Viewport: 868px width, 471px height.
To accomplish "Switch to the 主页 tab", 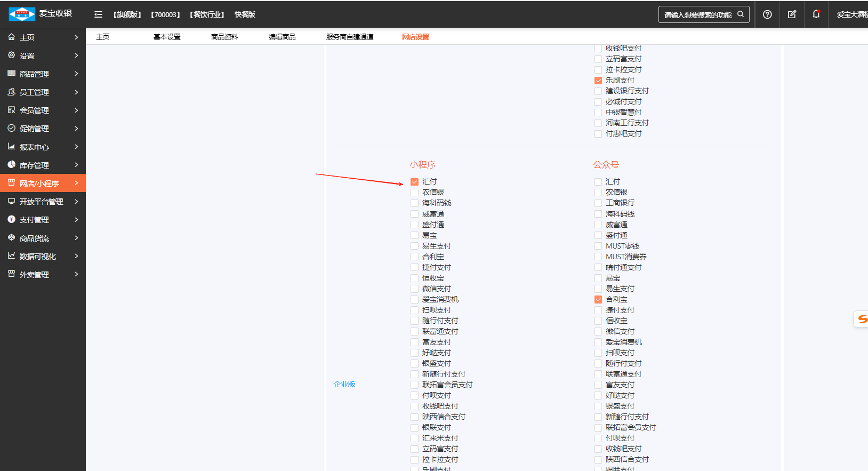I will (x=103, y=37).
